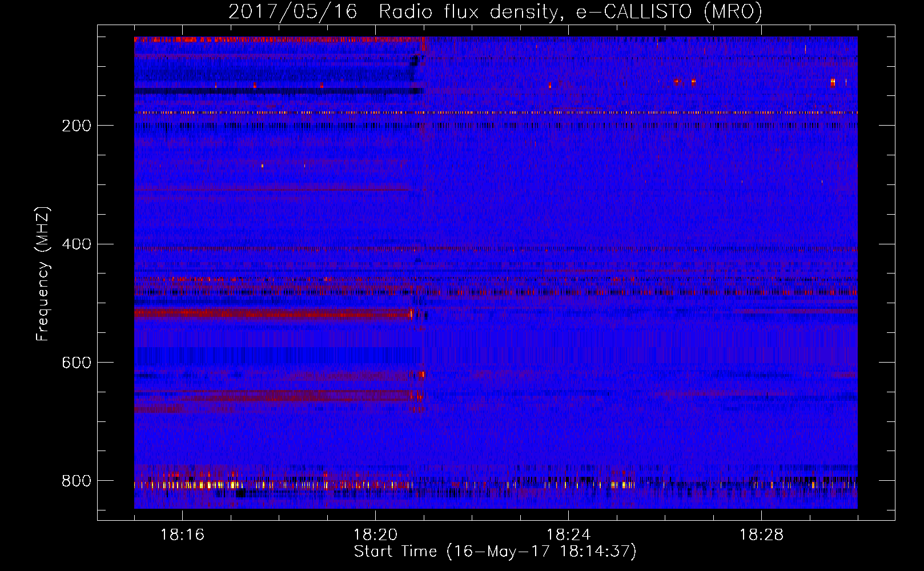Click the 18:20 time tick label
This screenshot has width=924, height=571.
tap(375, 535)
